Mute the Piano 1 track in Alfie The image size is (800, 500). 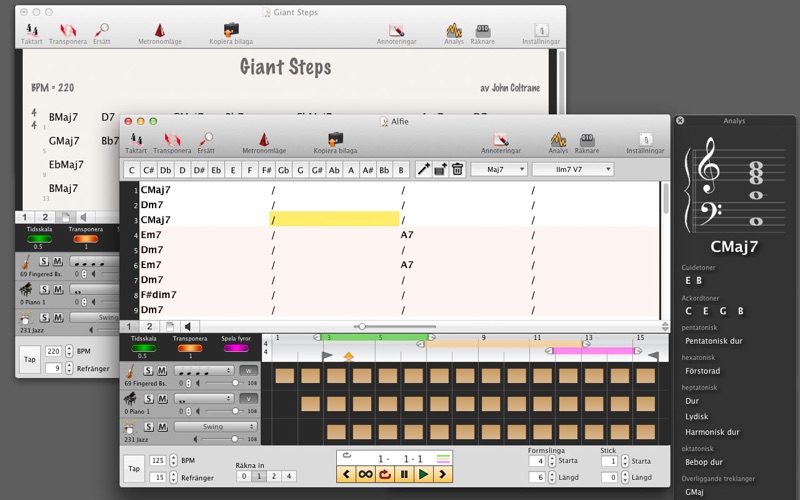[162, 398]
